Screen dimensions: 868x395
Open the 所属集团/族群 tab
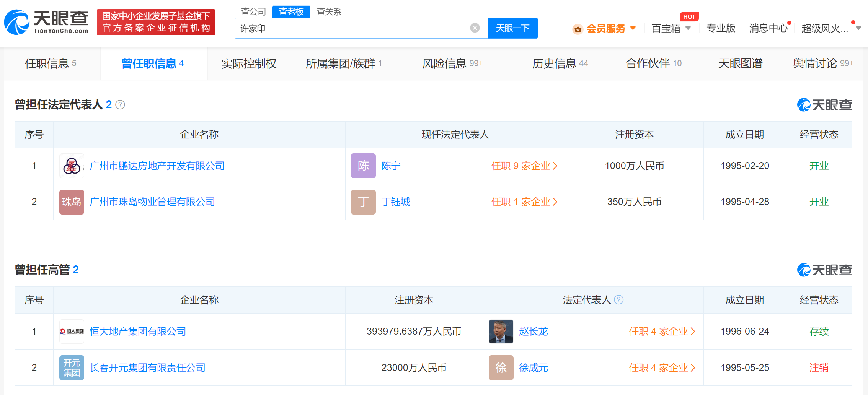(x=344, y=63)
